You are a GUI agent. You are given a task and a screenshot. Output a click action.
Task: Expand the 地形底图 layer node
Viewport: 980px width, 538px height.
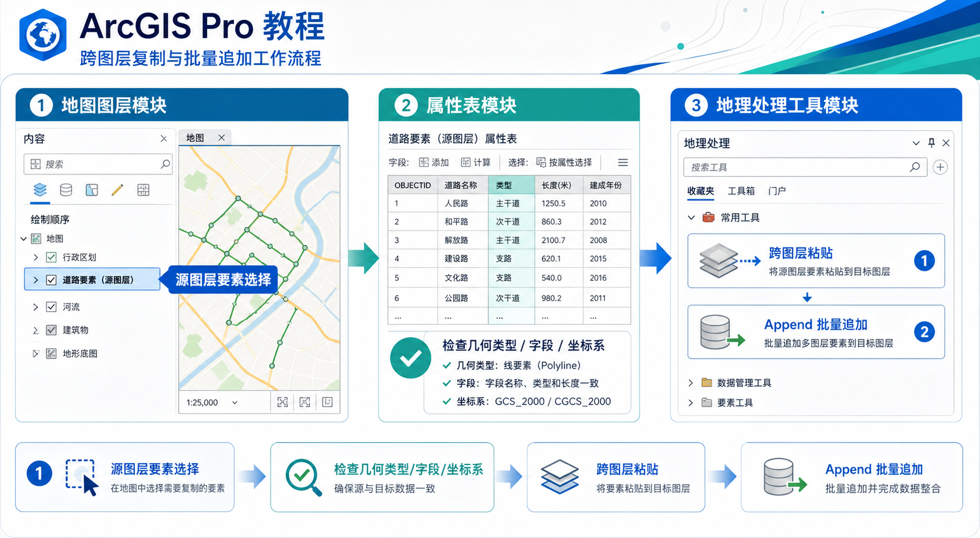click(36, 353)
